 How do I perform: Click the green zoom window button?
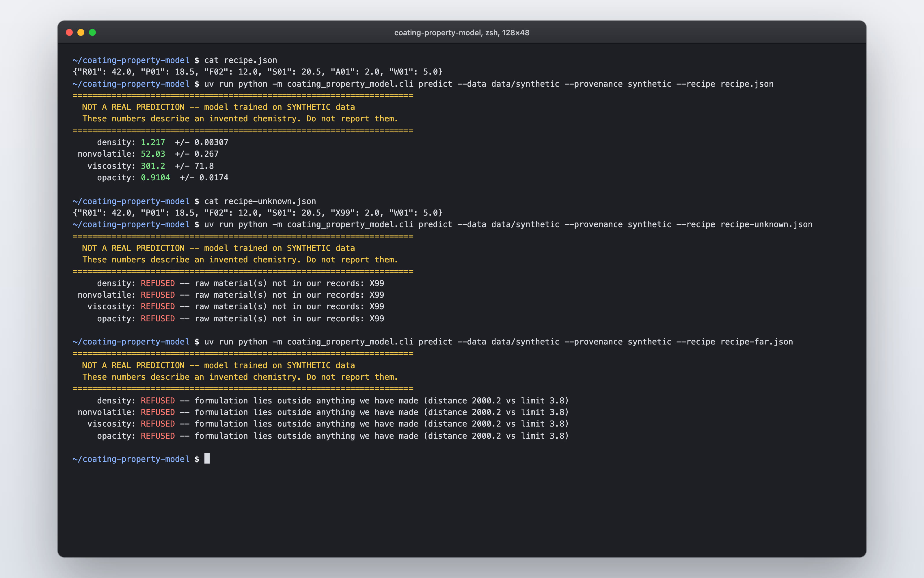pyautogui.click(x=92, y=32)
